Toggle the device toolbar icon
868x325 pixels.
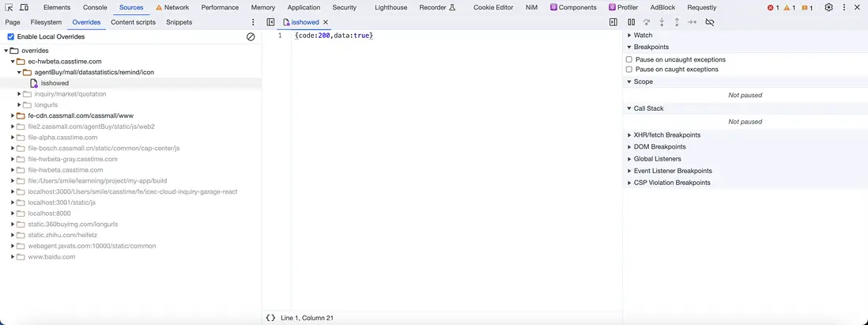25,7
